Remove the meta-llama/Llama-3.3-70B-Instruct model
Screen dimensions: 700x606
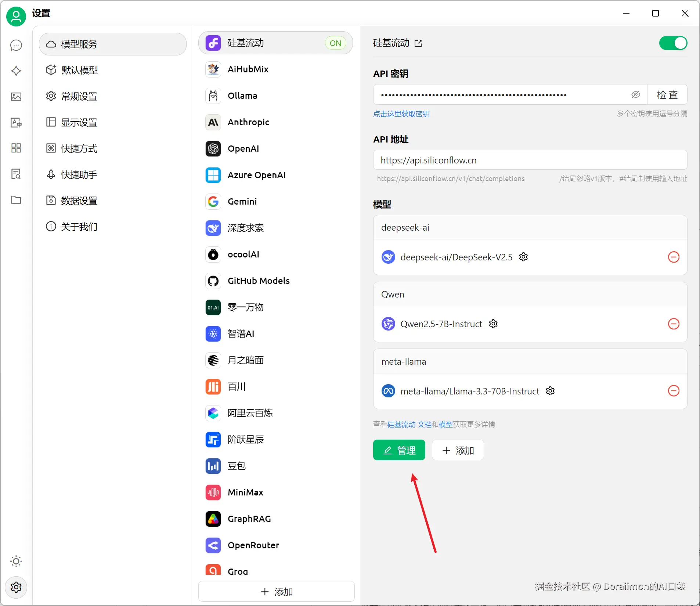[x=674, y=391]
